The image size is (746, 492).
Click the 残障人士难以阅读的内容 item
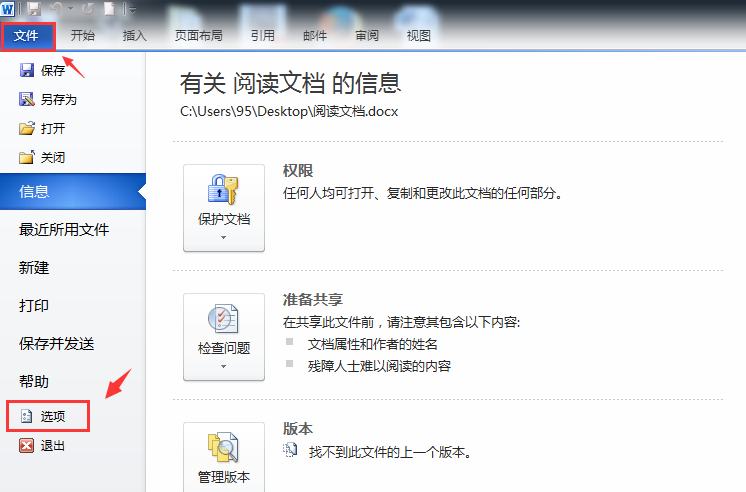coord(379,366)
